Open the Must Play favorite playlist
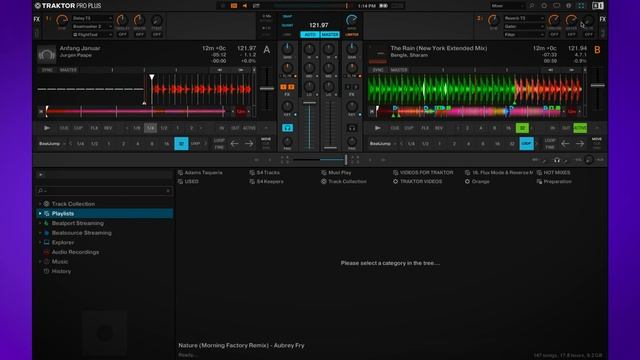This screenshot has width=640, height=360. [x=336, y=173]
